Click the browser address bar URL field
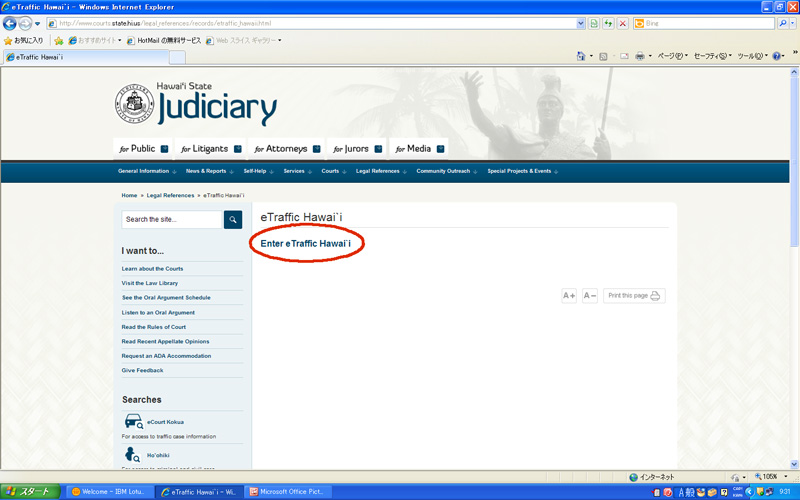The height and width of the screenshot is (500, 800). [x=311, y=23]
